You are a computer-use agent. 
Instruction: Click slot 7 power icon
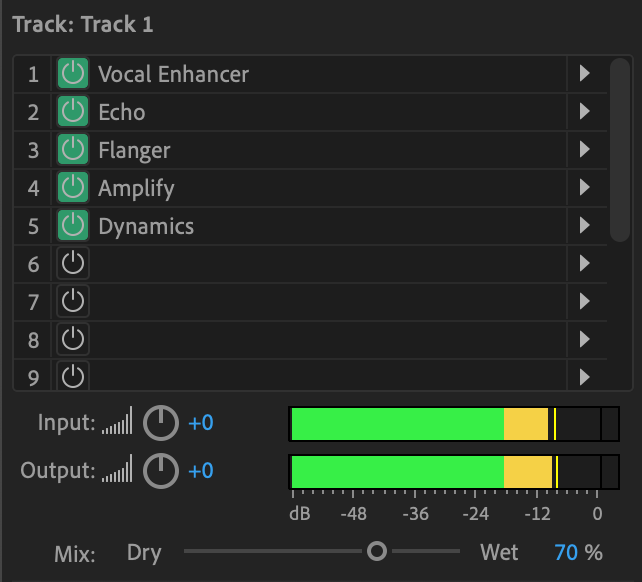click(73, 301)
